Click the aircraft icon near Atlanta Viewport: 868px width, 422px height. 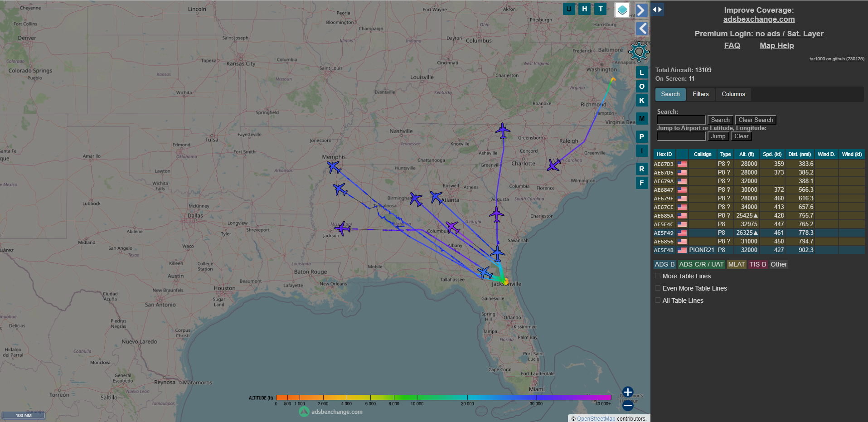pyautogui.click(x=436, y=197)
